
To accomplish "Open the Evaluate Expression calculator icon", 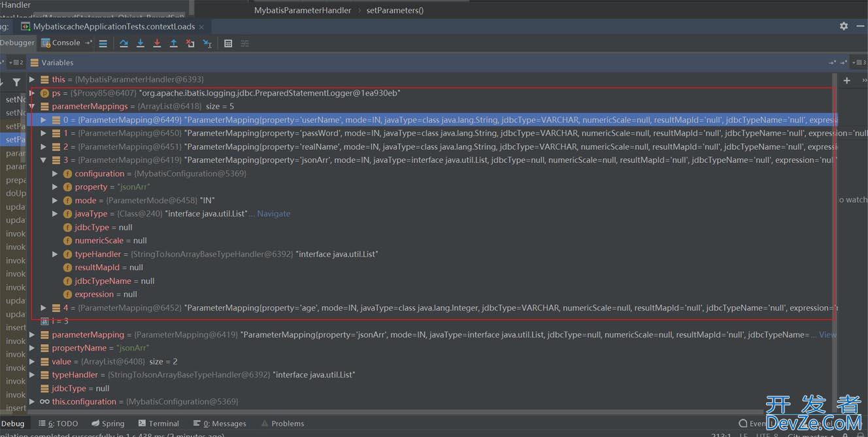I will coord(228,43).
